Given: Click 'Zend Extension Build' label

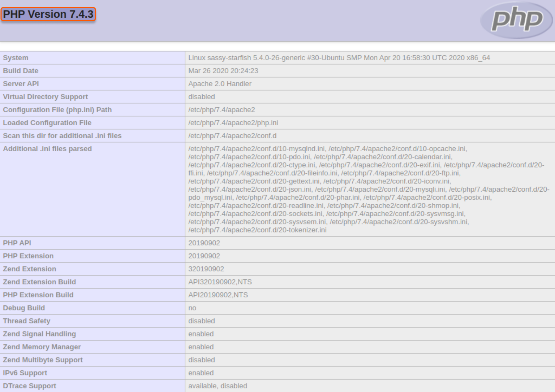Looking at the screenshot, I should 39,282.
